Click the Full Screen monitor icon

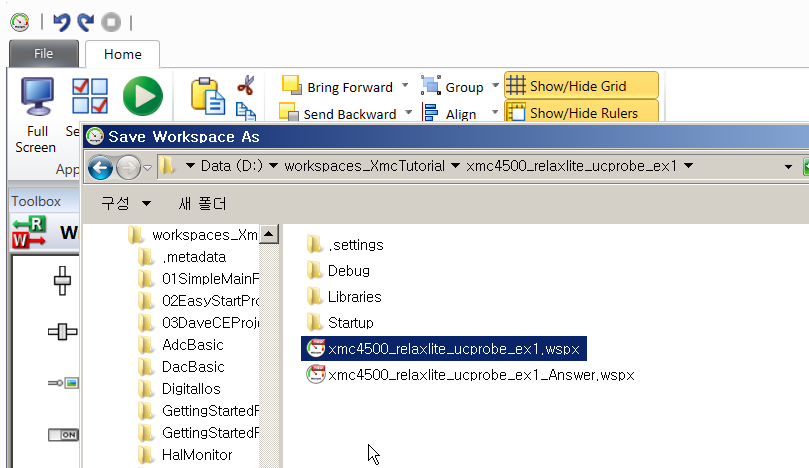pos(37,96)
